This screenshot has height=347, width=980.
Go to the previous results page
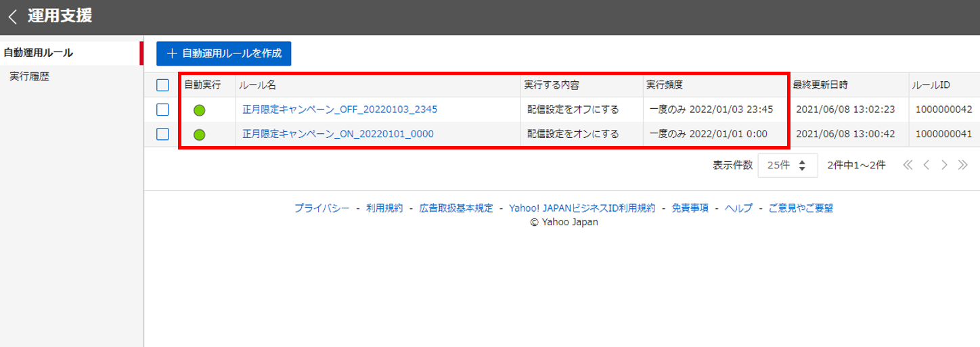point(927,165)
